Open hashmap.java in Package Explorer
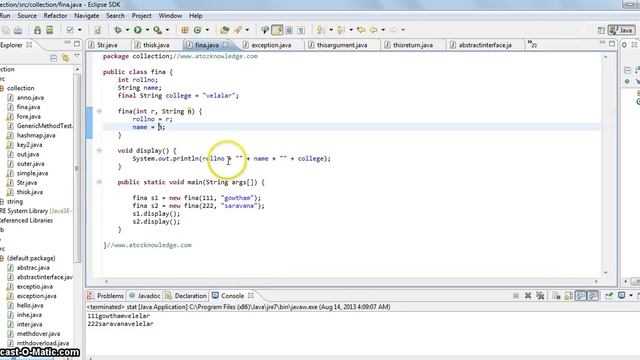Screen dimensions: 640x360 [x=36, y=136]
